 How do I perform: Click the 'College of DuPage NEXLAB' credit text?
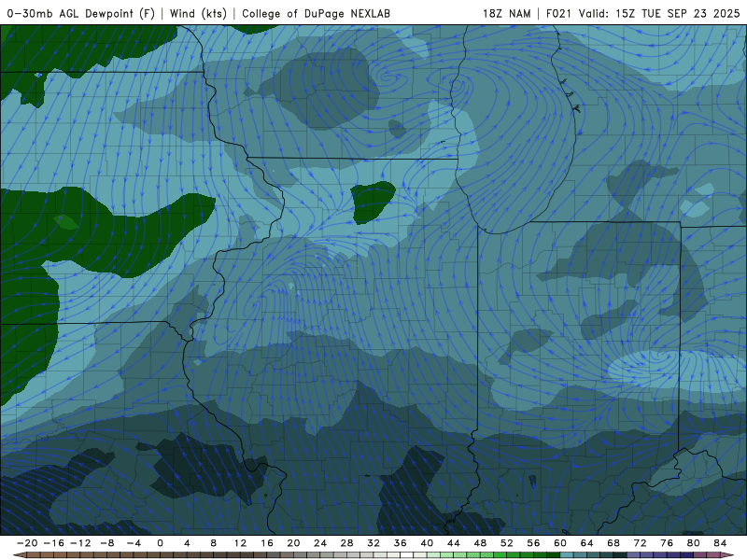pos(316,13)
